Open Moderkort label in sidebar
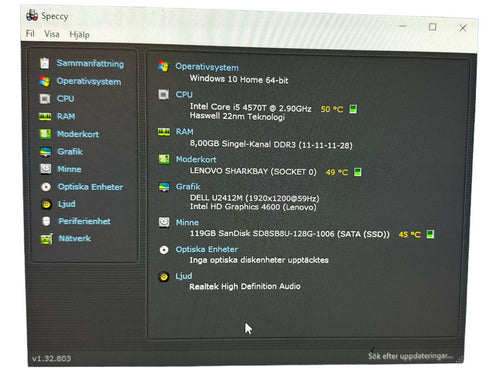The image size is (490, 368). click(x=78, y=134)
